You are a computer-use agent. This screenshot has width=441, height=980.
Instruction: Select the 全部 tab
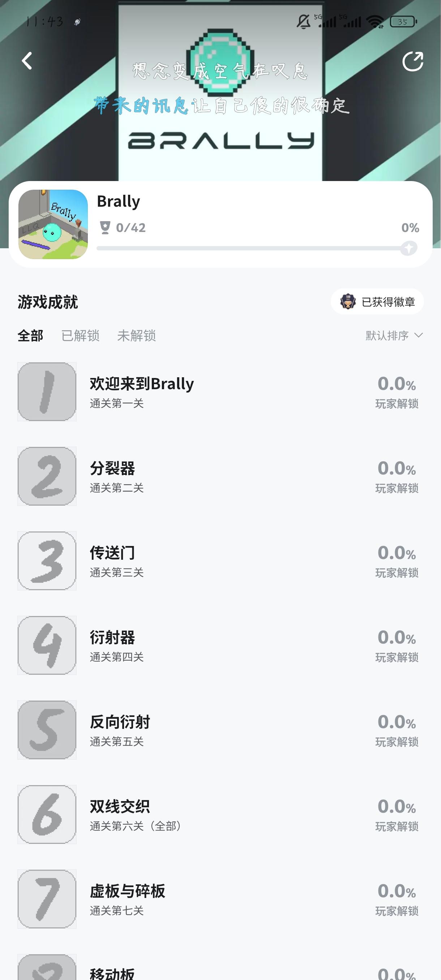click(30, 336)
